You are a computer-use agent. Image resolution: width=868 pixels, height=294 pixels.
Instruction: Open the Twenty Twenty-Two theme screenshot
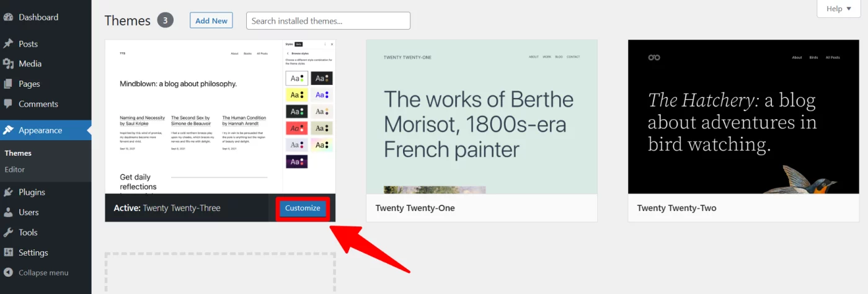coord(743,117)
